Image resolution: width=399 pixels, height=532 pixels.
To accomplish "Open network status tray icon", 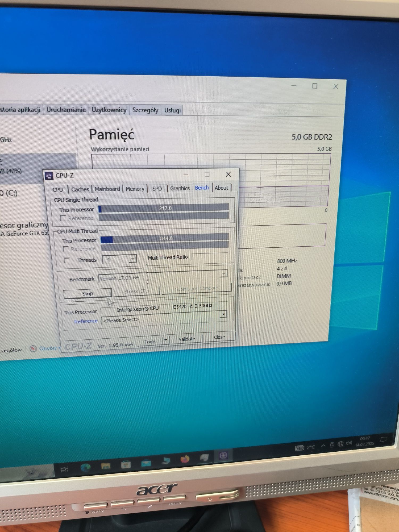I will (340, 444).
